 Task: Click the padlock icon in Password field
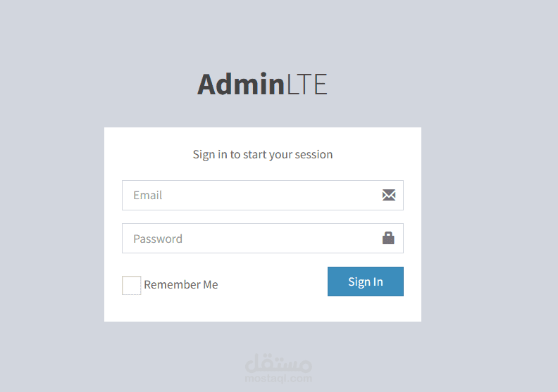click(388, 239)
